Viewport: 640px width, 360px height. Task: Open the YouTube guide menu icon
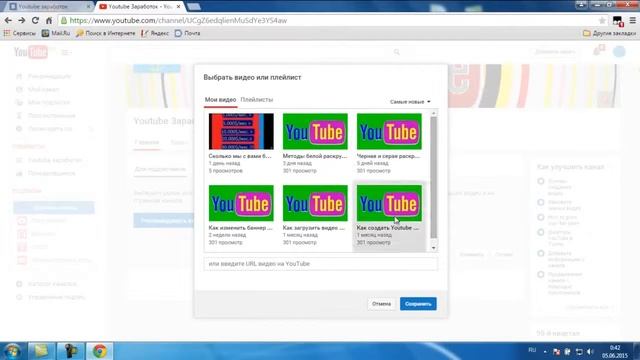(x=64, y=52)
